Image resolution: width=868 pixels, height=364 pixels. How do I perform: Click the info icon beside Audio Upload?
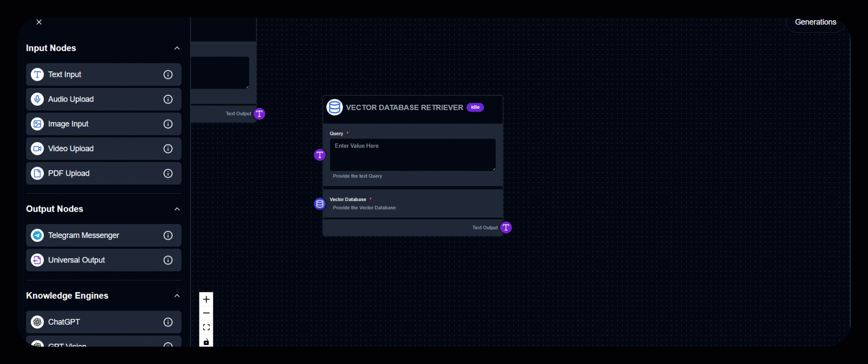pyautogui.click(x=168, y=99)
